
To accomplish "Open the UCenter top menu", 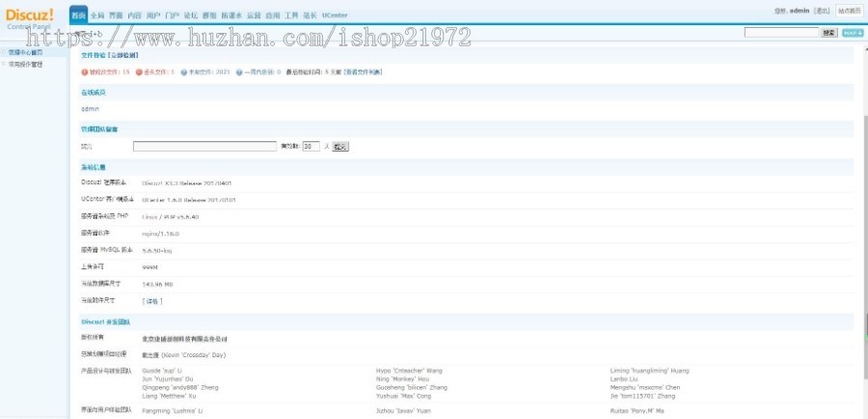I will [335, 15].
